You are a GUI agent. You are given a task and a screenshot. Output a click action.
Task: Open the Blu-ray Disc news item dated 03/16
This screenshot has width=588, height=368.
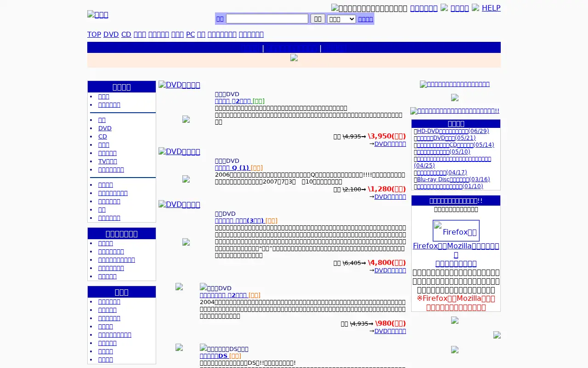pyautogui.click(x=453, y=179)
